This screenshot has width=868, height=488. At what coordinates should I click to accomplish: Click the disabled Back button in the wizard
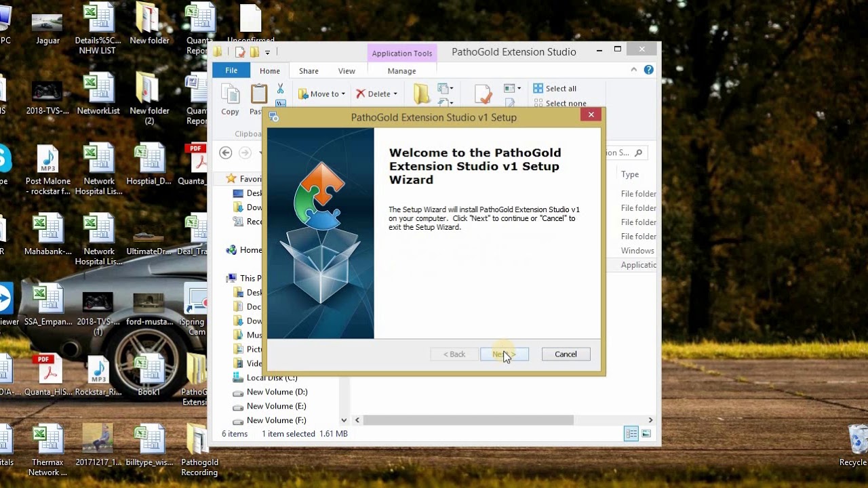454,354
